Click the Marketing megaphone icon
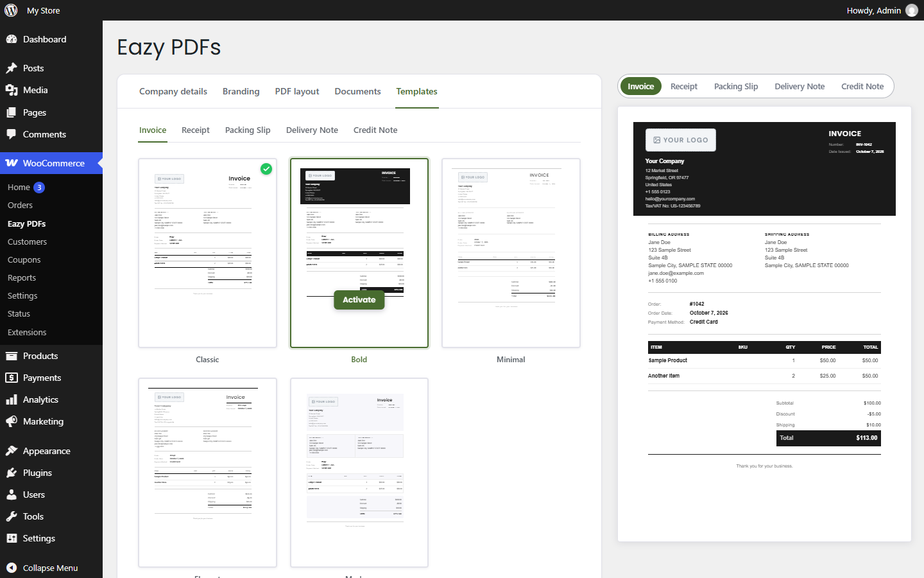Image resolution: width=924 pixels, height=578 pixels. [x=12, y=421]
